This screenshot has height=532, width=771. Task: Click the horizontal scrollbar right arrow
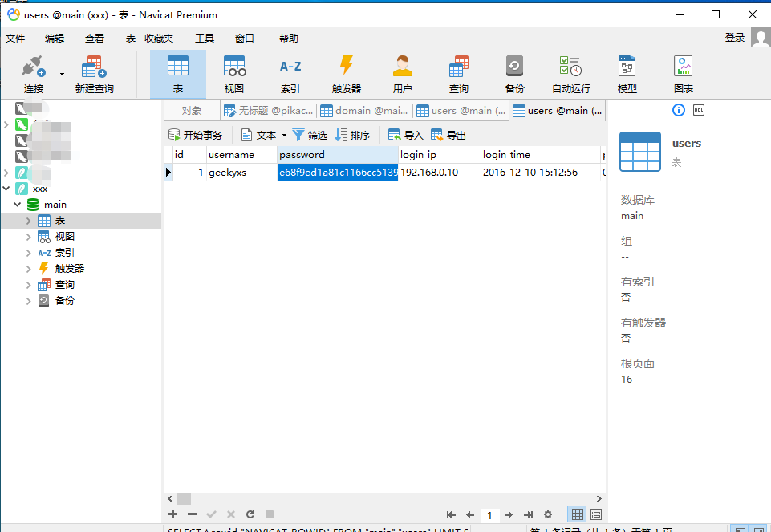click(599, 498)
